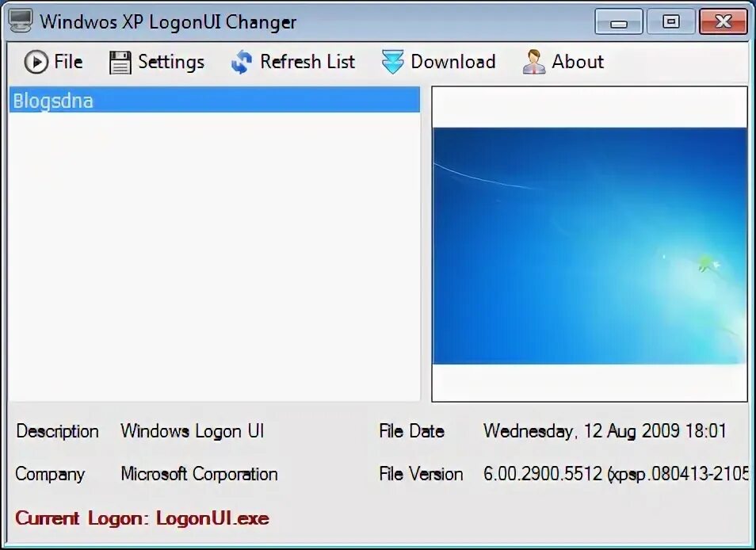Screen dimensions: 756x550
Task: Click the File play-arrow icon
Action: 36,62
